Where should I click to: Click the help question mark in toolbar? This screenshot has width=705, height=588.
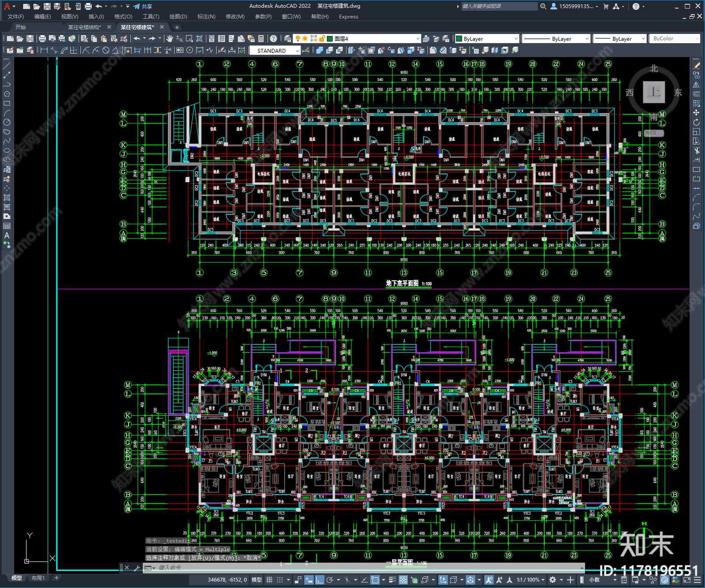pyautogui.click(x=274, y=39)
